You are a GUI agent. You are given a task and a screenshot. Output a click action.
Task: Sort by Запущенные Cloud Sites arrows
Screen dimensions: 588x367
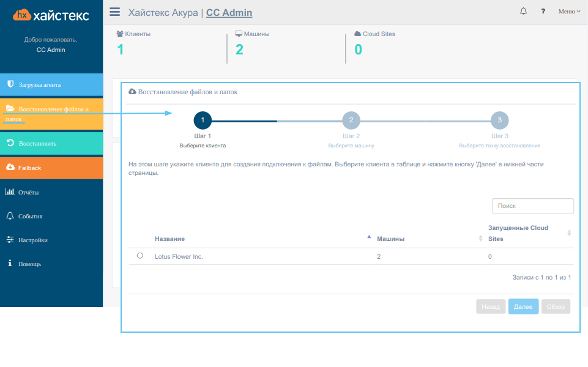click(569, 233)
